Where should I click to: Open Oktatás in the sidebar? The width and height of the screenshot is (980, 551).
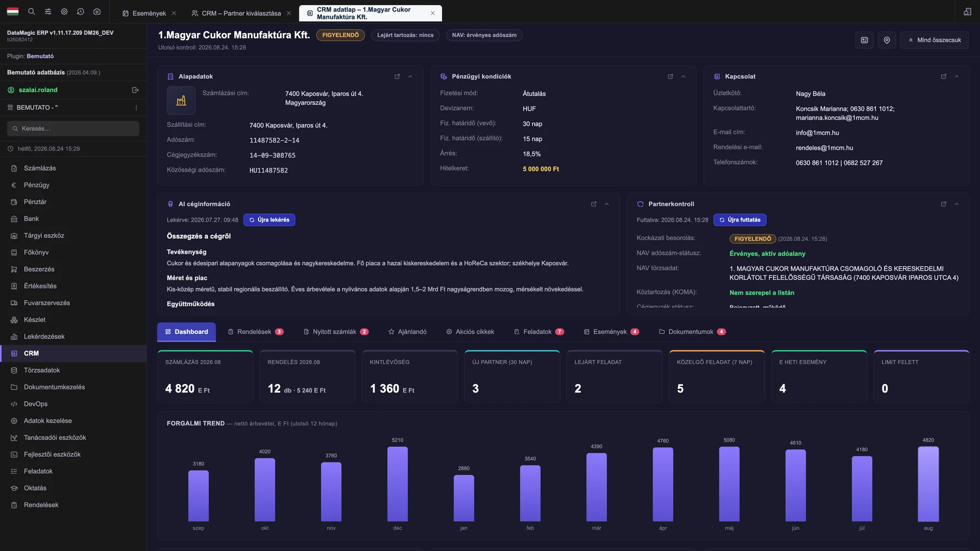coord(73,488)
